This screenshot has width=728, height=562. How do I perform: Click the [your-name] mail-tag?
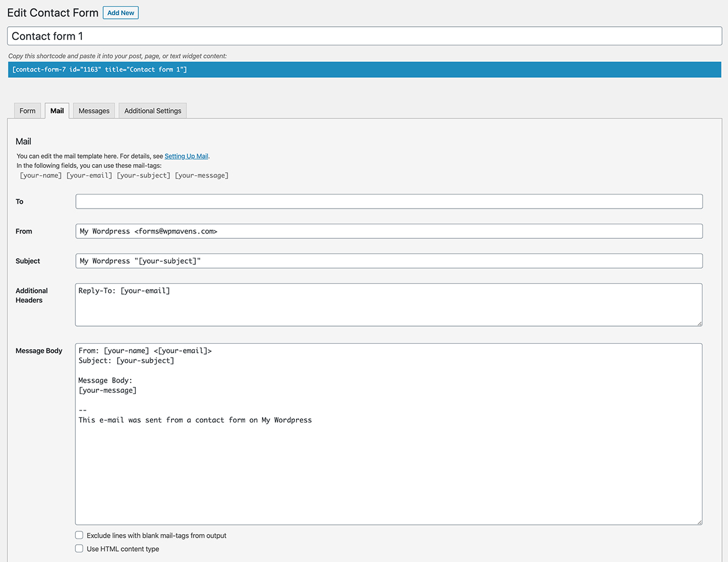[x=41, y=175]
